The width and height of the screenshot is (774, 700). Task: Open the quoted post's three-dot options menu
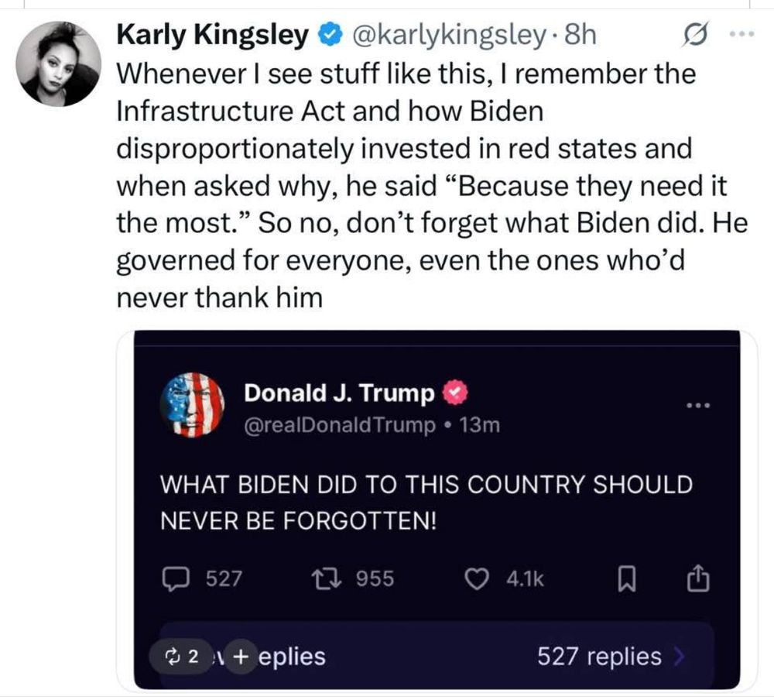pos(698,406)
